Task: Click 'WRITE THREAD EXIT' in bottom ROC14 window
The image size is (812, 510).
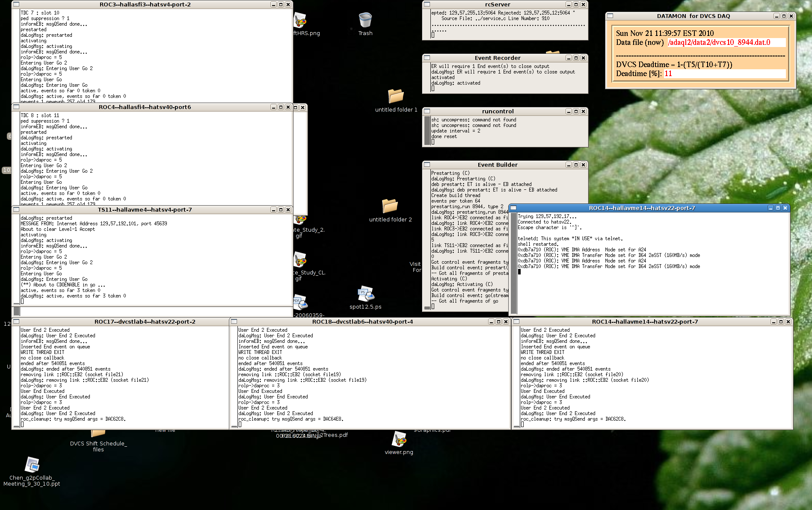Action: tap(542, 352)
